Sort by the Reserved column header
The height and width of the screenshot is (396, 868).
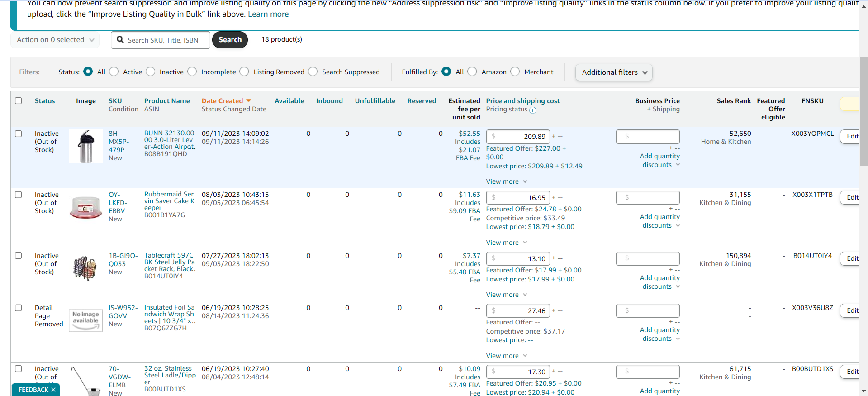(422, 101)
